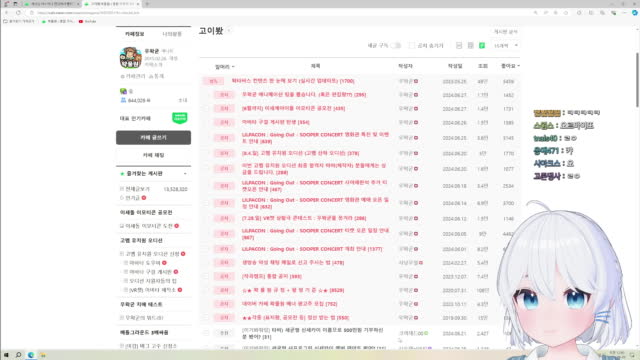This screenshot has height=360, width=640.
Task: Open [7.28.일] VR챗 상황극 콘테스트 [286] post
Action: [304, 218]
